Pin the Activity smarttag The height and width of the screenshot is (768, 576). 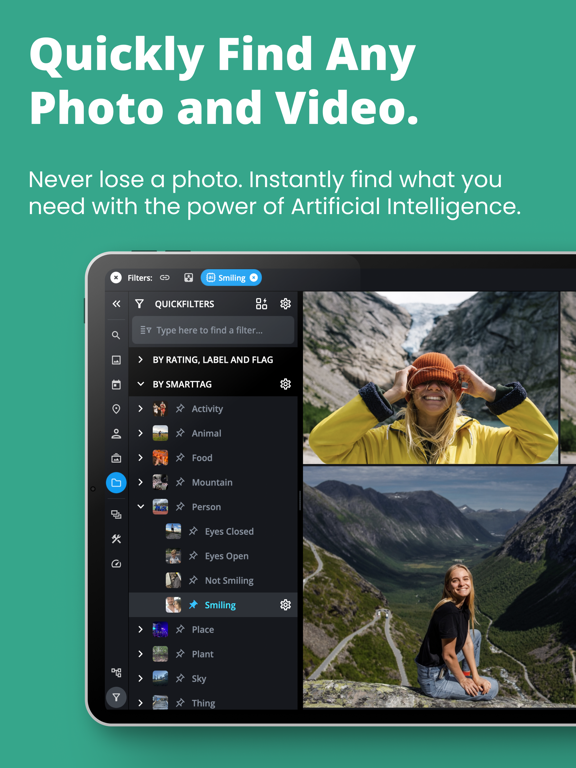tap(180, 408)
